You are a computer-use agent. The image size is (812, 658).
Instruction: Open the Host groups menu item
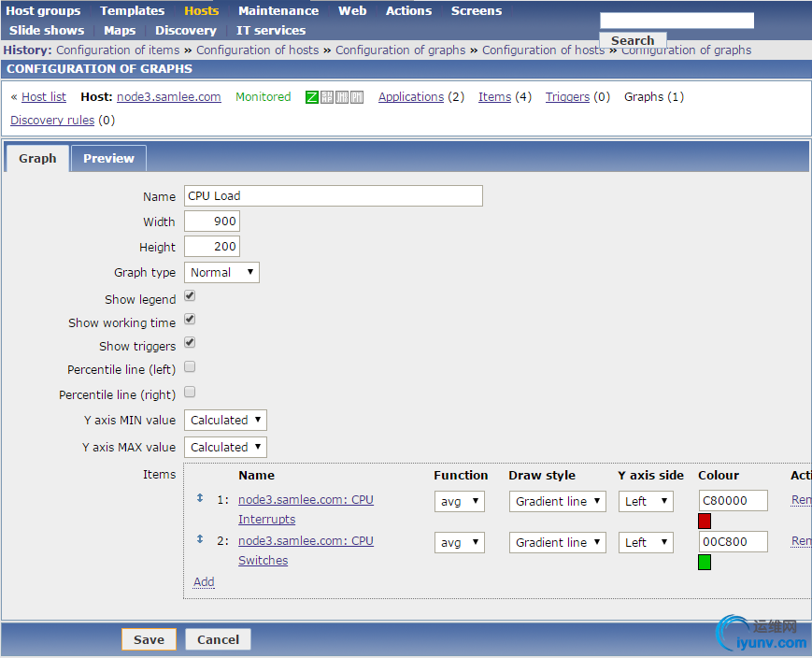click(x=44, y=11)
